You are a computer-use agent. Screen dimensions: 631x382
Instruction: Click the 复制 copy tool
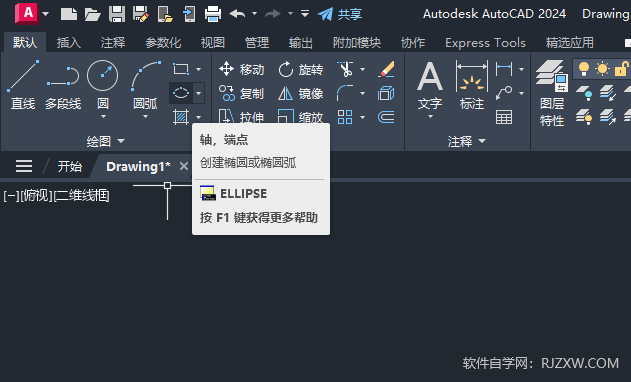click(241, 93)
